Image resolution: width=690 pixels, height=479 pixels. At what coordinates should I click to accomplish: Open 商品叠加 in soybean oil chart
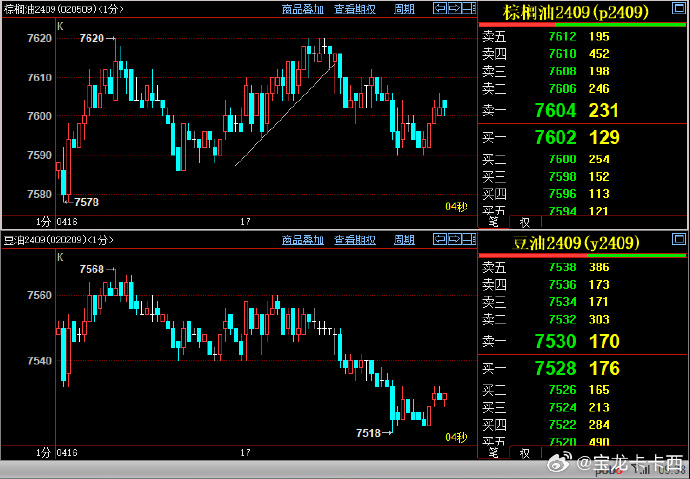pyautogui.click(x=302, y=240)
